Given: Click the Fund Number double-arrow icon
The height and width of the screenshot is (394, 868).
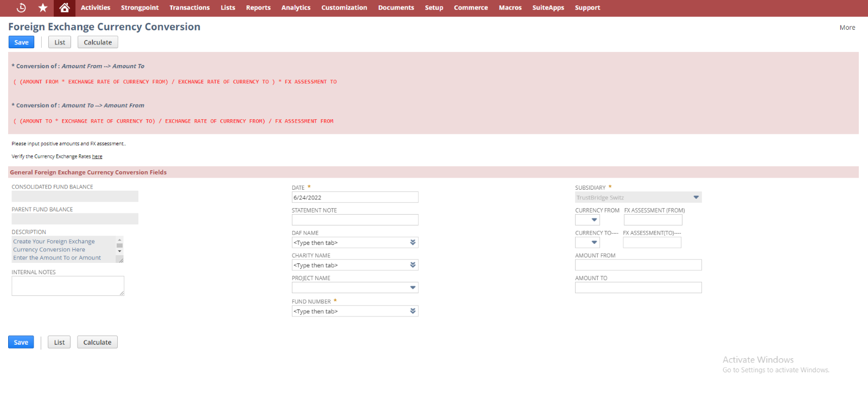Looking at the screenshot, I should coord(413,311).
